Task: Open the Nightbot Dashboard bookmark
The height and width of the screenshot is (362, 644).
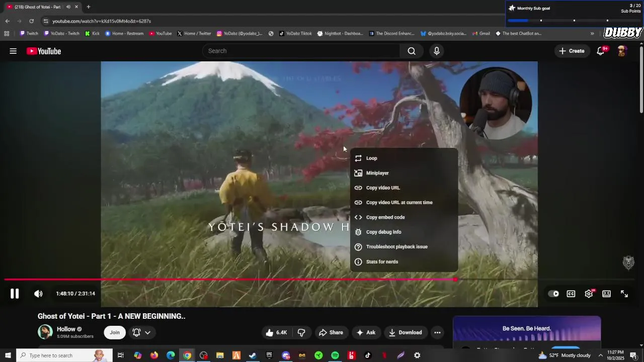Action: coord(340,34)
